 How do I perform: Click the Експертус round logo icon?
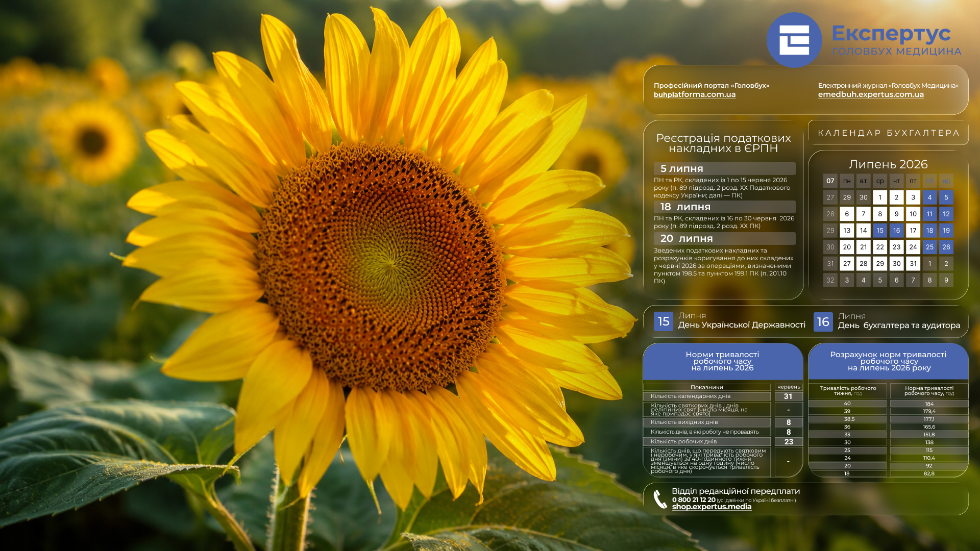[x=794, y=40]
